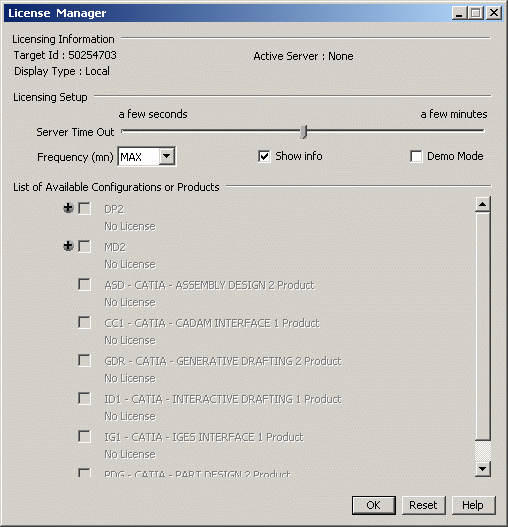Expand the MD2 configuration plus icon
Image resolution: width=508 pixels, height=527 pixels.
68,246
